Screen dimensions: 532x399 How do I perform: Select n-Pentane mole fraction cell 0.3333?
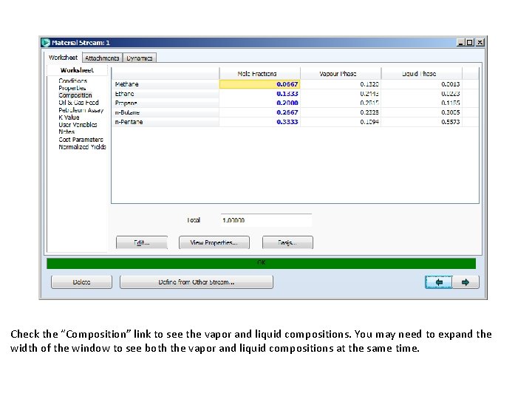pos(259,122)
